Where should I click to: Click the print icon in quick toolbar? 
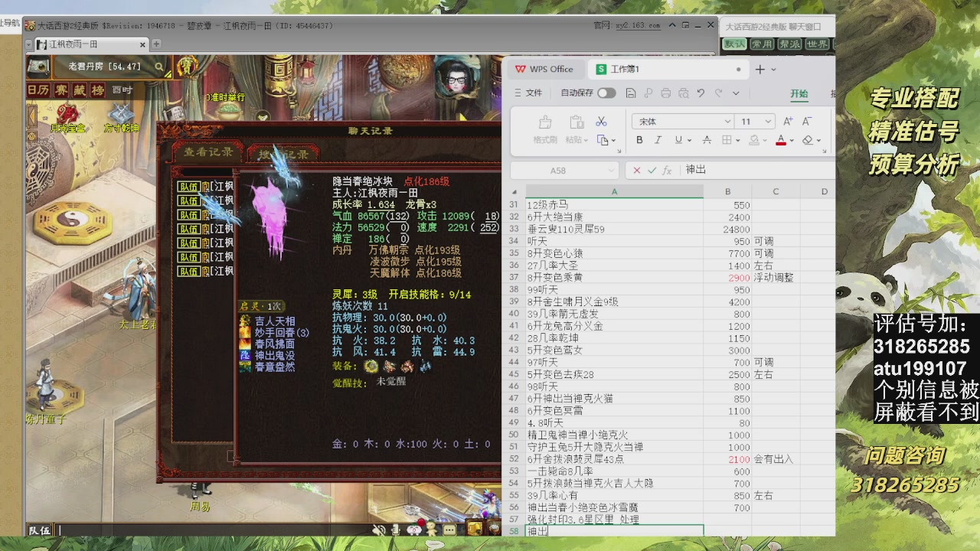click(x=665, y=93)
